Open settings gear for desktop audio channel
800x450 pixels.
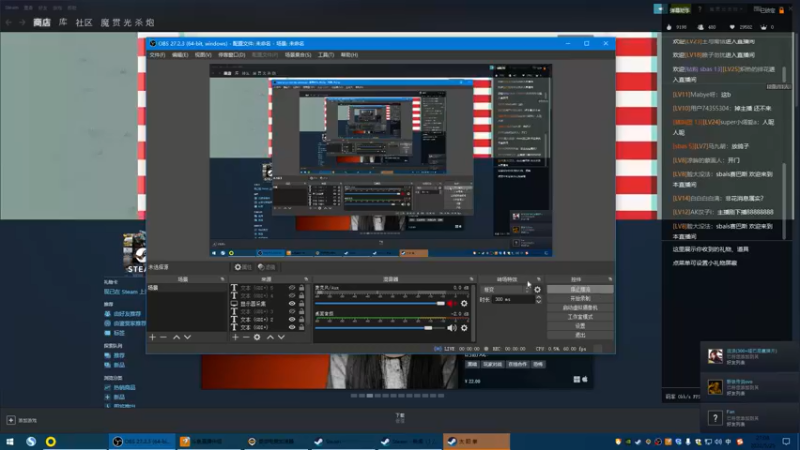click(x=464, y=328)
